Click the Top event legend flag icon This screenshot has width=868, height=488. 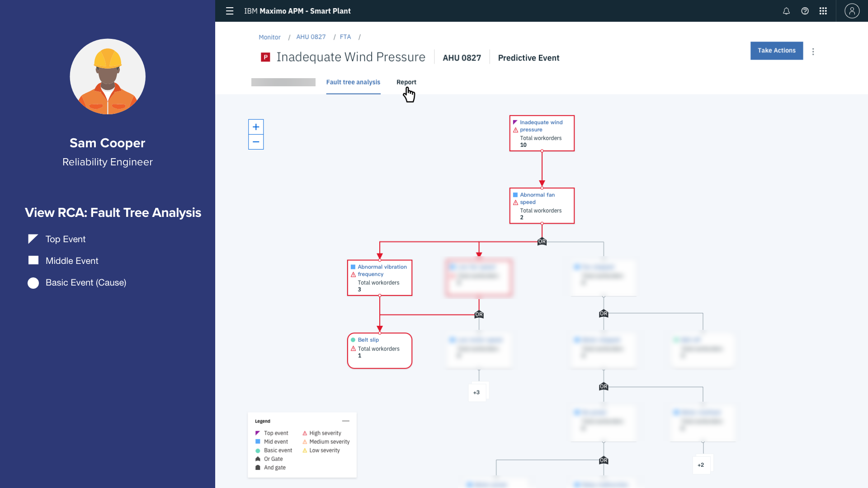pyautogui.click(x=258, y=433)
